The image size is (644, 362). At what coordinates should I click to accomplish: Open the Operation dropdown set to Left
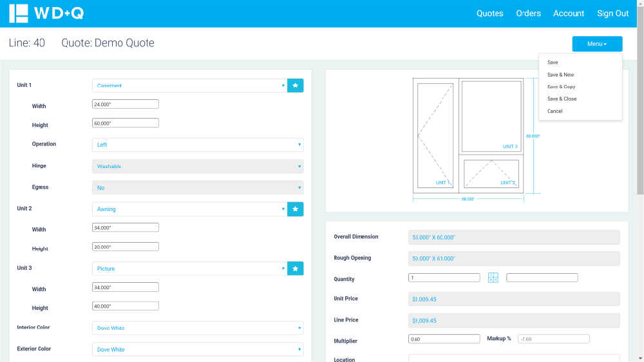pos(198,145)
